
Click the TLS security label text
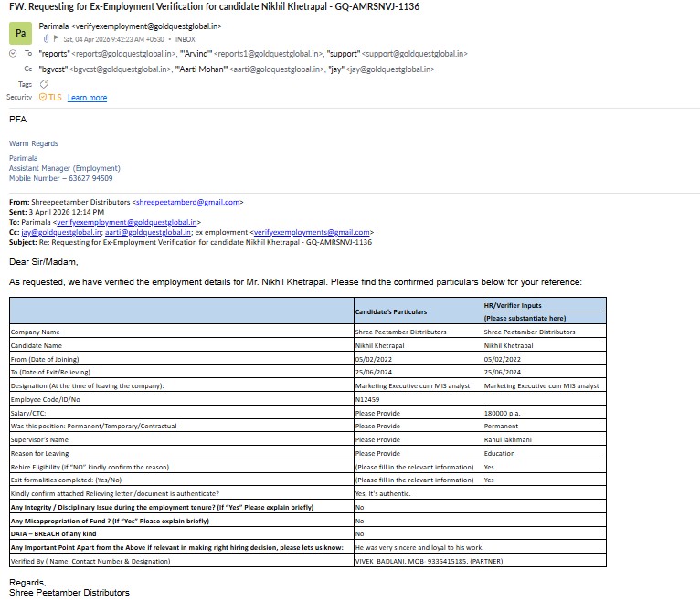pos(56,97)
